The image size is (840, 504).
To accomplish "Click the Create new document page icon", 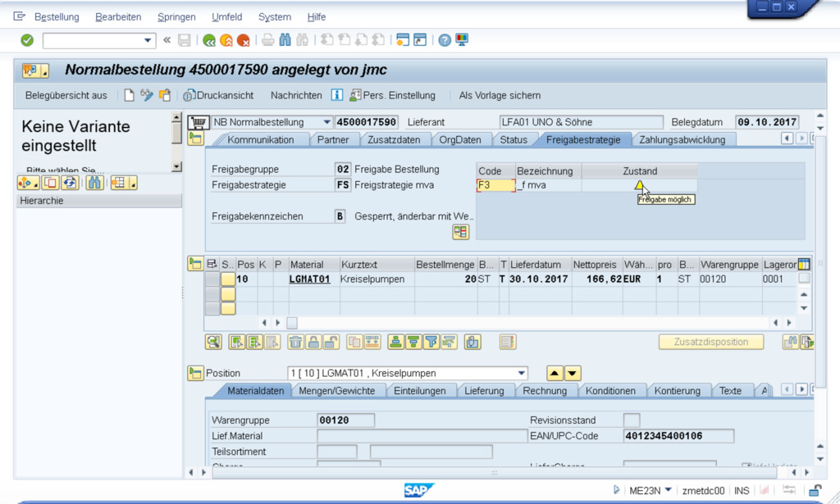I will (x=129, y=95).
